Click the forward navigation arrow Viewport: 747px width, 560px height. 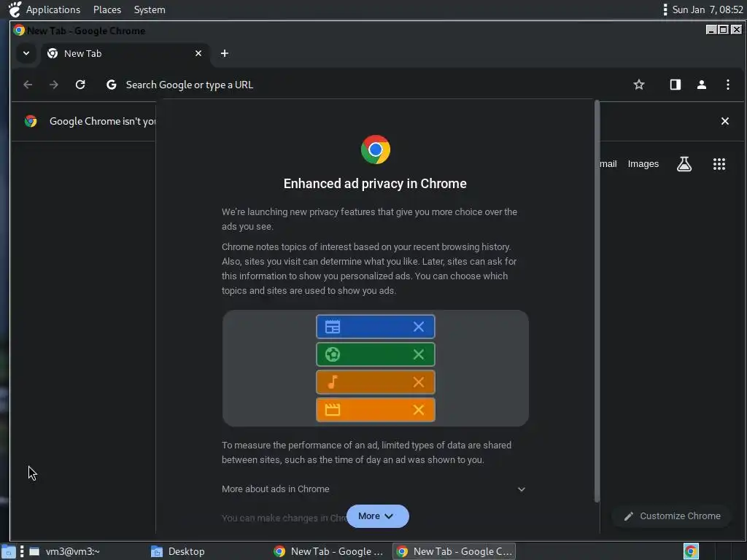pos(54,85)
